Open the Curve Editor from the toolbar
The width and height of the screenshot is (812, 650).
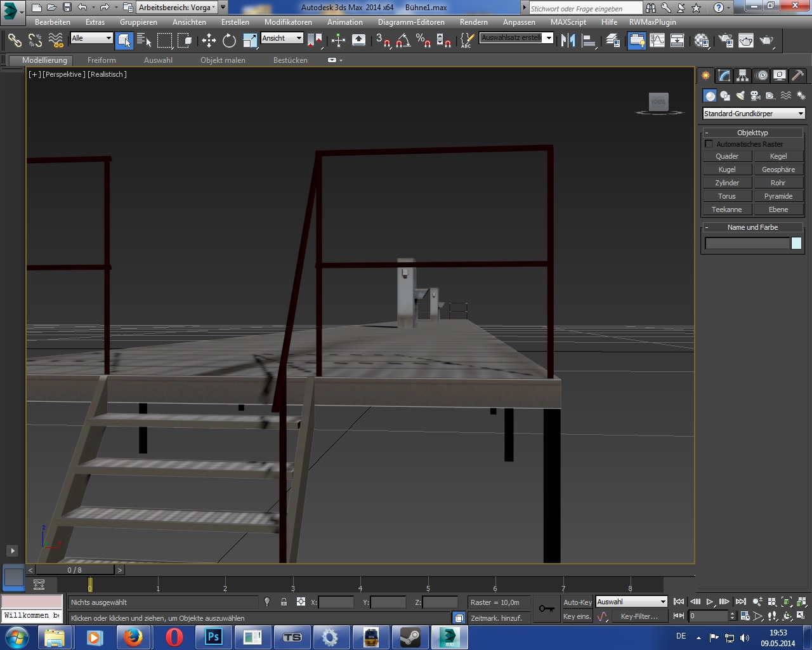click(657, 41)
